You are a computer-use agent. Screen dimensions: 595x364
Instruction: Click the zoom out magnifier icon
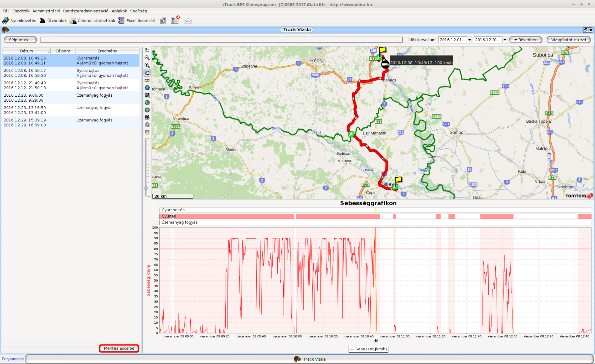point(147,58)
